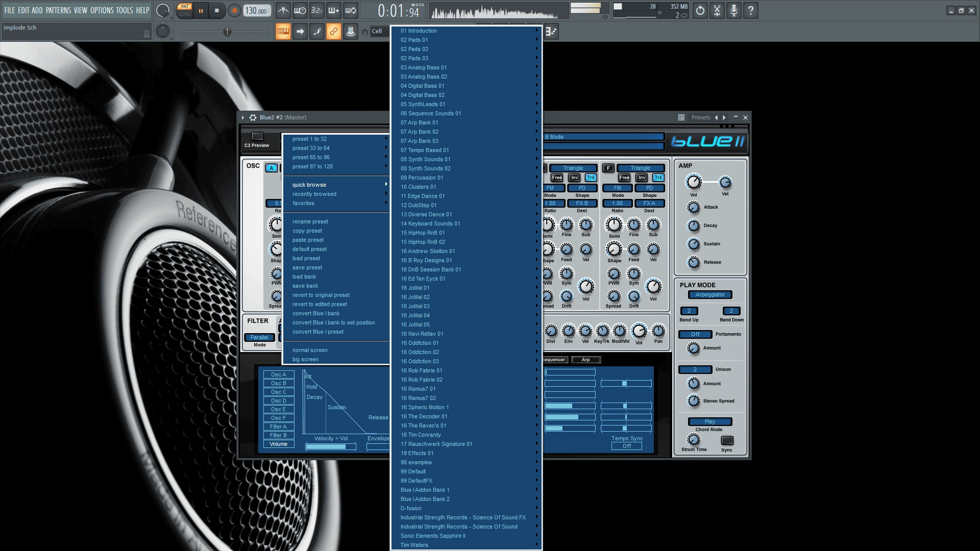This screenshot has width=980, height=551.
Task: Open the PATTERNS menu
Action: pyautogui.click(x=59, y=10)
